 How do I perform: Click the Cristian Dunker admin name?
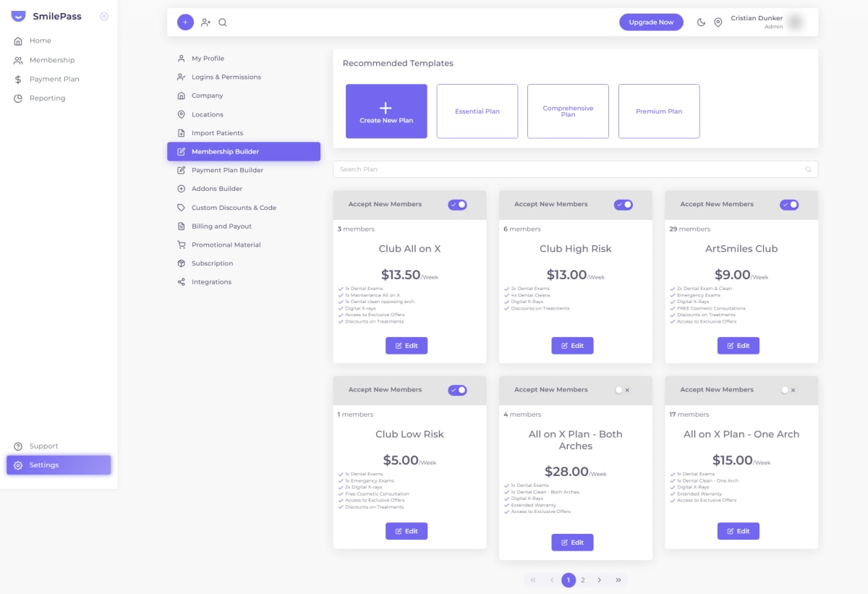click(757, 19)
